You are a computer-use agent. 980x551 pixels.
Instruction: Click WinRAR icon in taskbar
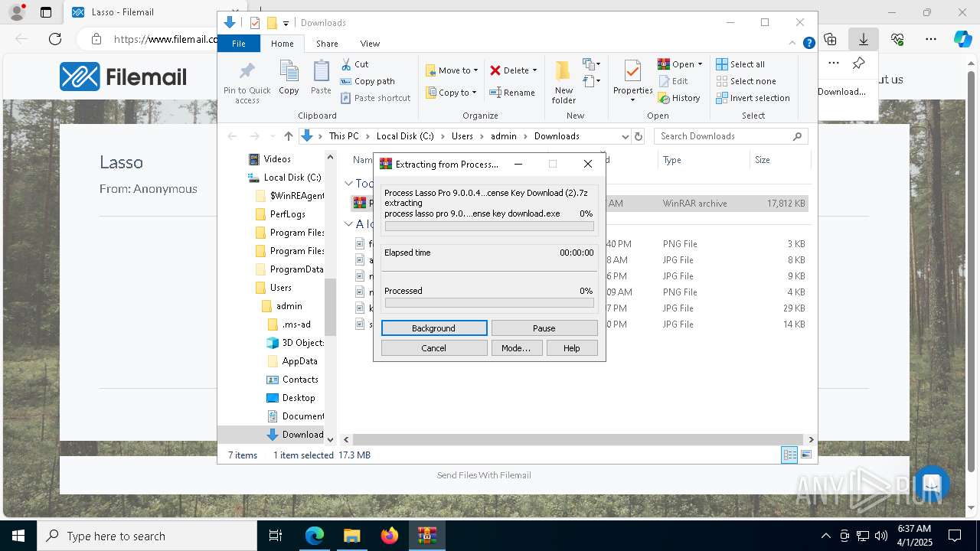427,536
